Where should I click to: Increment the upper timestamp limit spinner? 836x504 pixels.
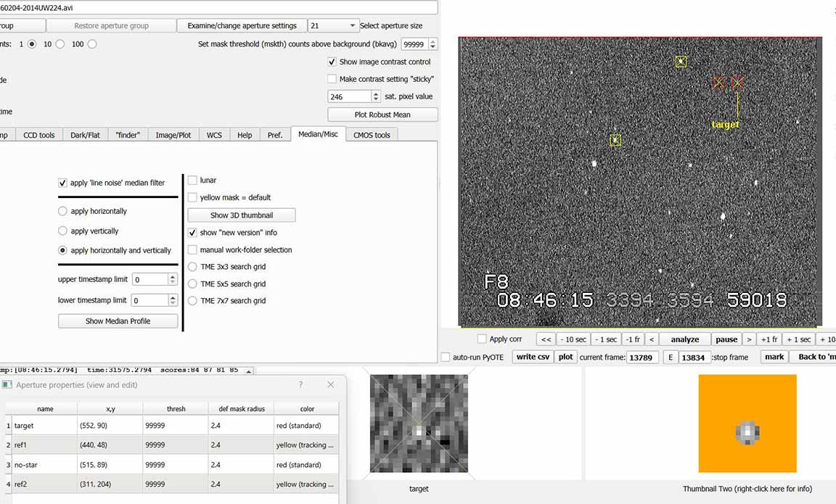(x=173, y=276)
